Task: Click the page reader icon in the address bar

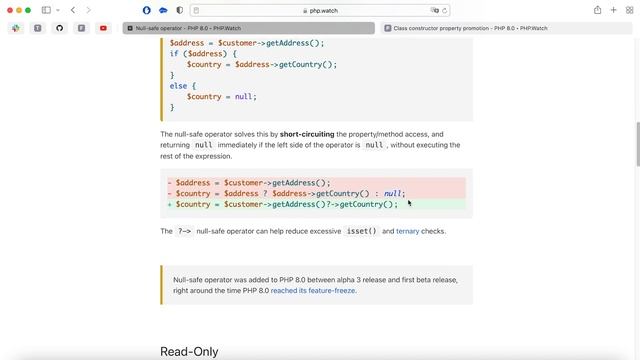Action: pyautogui.click(x=196, y=11)
